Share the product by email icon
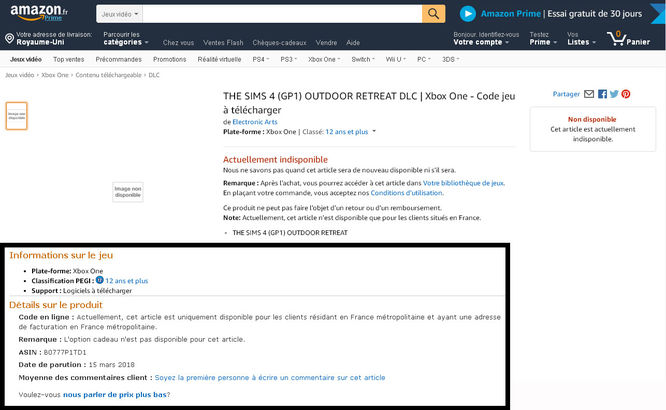The image size is (666, 410). click(x=589, y=94)
